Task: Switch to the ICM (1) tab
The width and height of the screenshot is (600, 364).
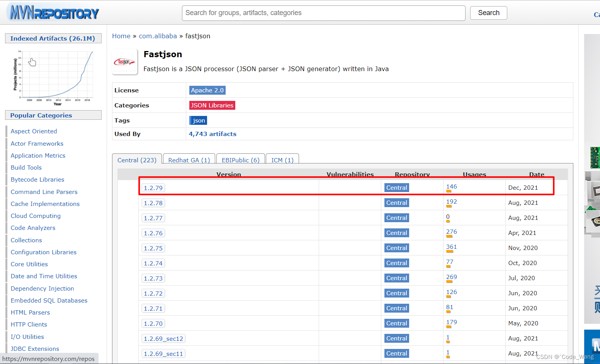Action: click(x=282, y=160)
